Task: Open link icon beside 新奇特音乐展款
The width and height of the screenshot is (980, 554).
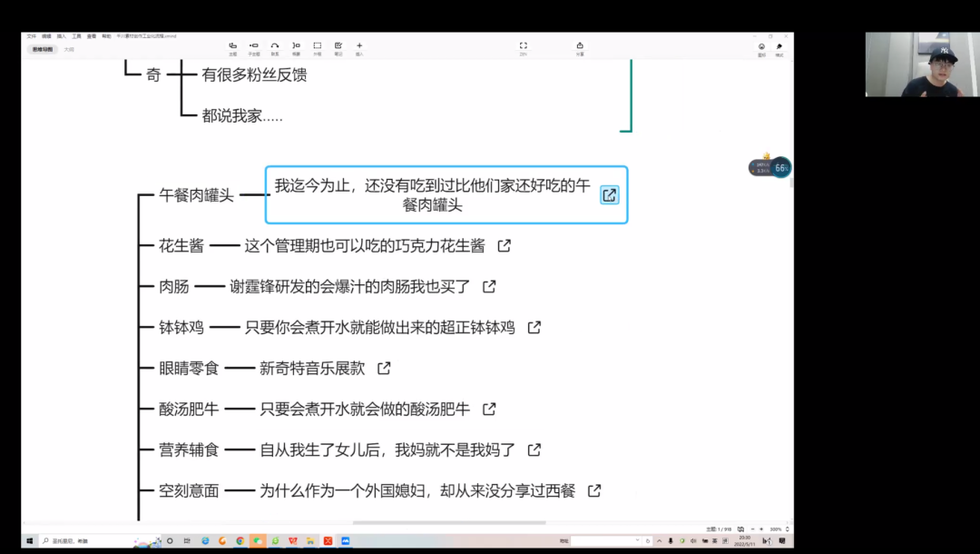Action: click(x=385, y=369)
